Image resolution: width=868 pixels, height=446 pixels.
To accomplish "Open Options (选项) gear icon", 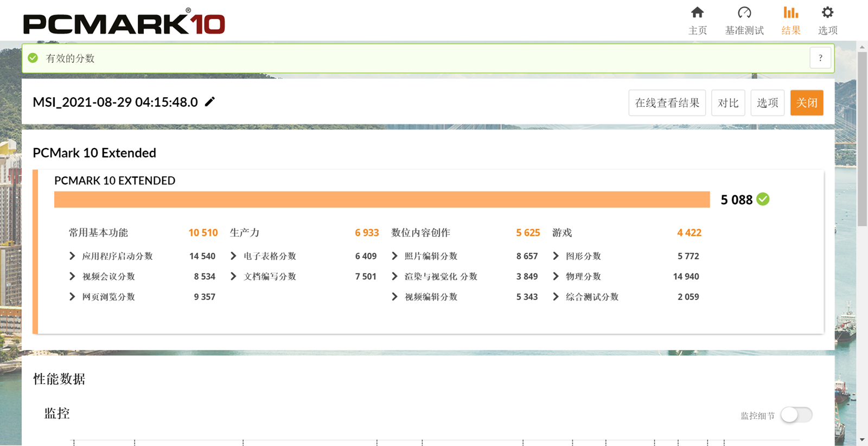I will [827, 12].
